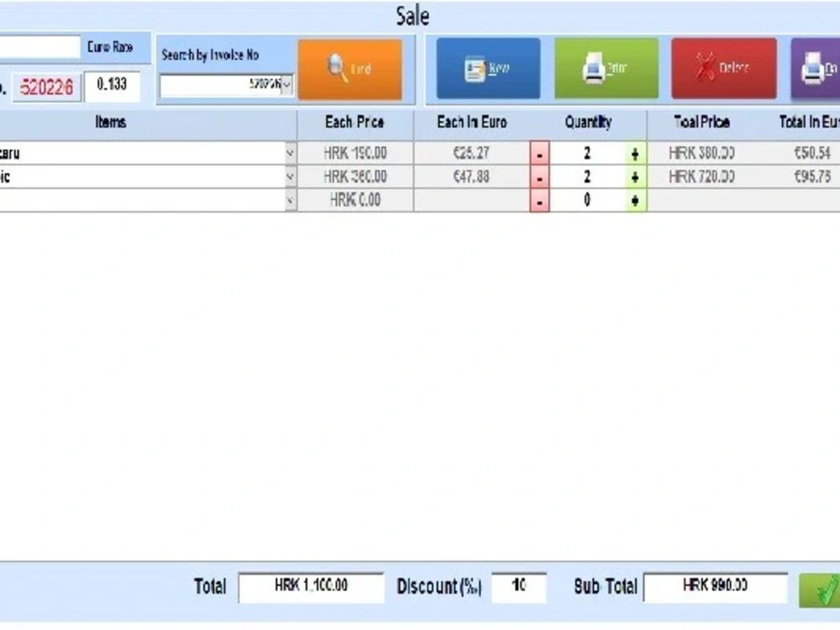Image resolution: width=840 pixels, height=630 pixels.
Task: Decrease quantity in HRK 190.00 row
Action: point(539,155)
